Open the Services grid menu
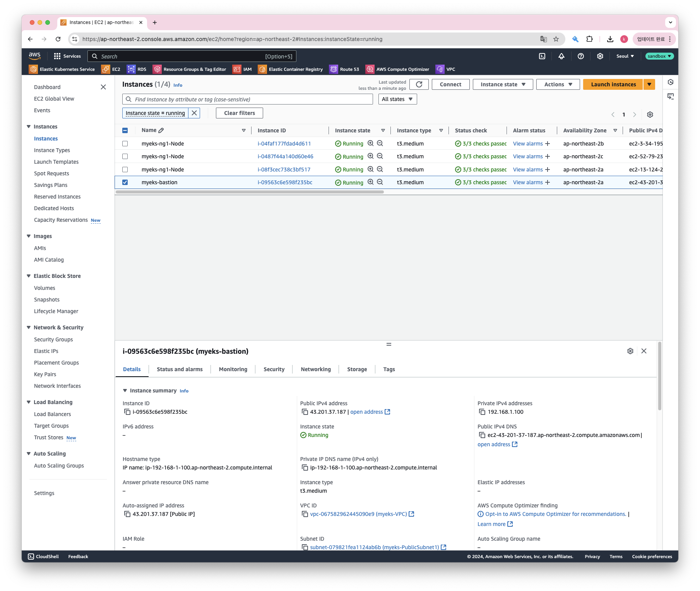This screenshot has height=591, width=700. click(x=67, y=56)
